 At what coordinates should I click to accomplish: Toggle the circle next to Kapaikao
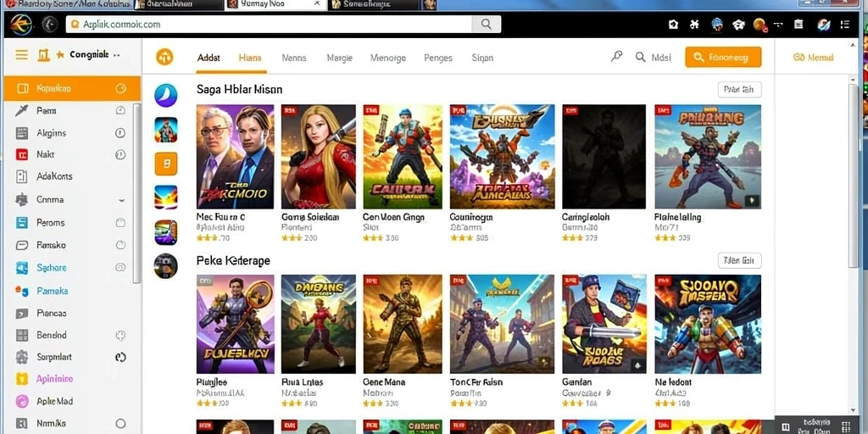(120, 88)
